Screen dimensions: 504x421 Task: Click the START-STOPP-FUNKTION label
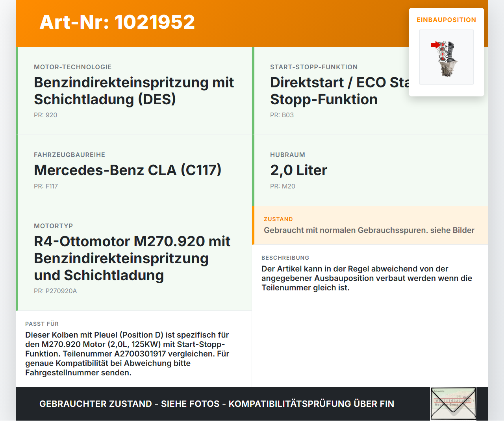[x=314, y=67]
